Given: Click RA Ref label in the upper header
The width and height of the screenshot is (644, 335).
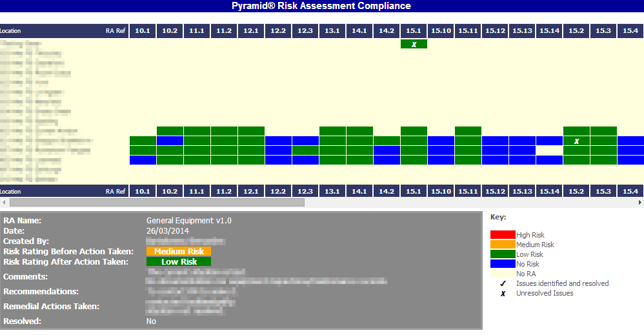Looking at the screenshot, I should (x=116, y=31).
